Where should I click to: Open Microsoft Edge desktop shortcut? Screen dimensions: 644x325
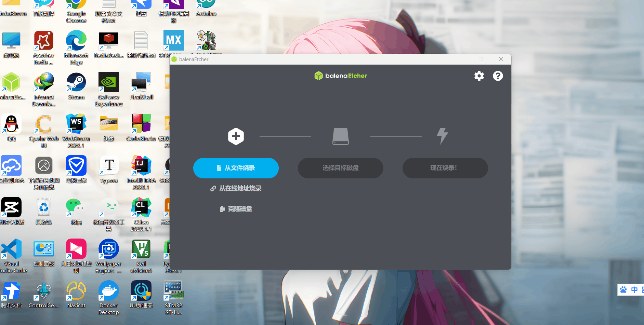[76, 48]
